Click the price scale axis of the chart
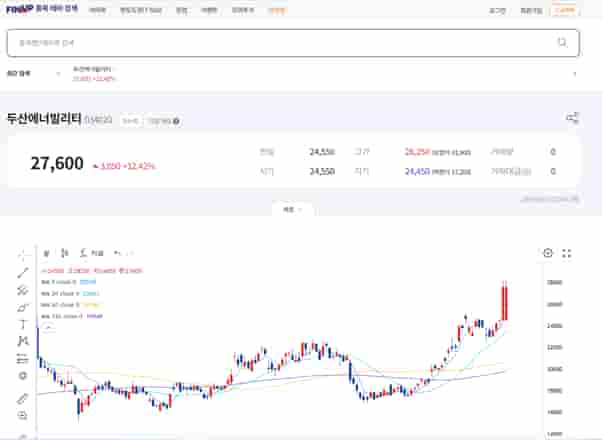Viewport: 602px width, 440px height. [x=554, y=353]
